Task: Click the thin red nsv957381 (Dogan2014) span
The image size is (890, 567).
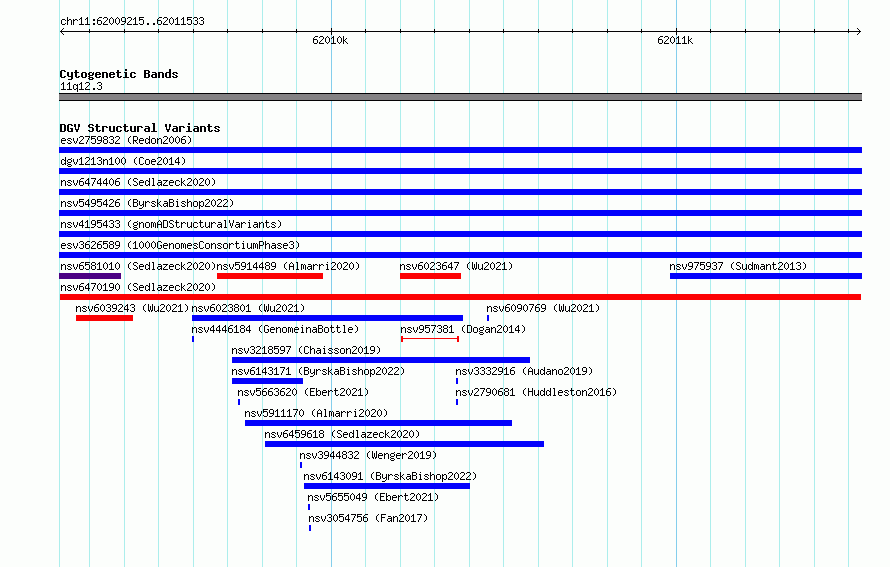Action: 430,339
